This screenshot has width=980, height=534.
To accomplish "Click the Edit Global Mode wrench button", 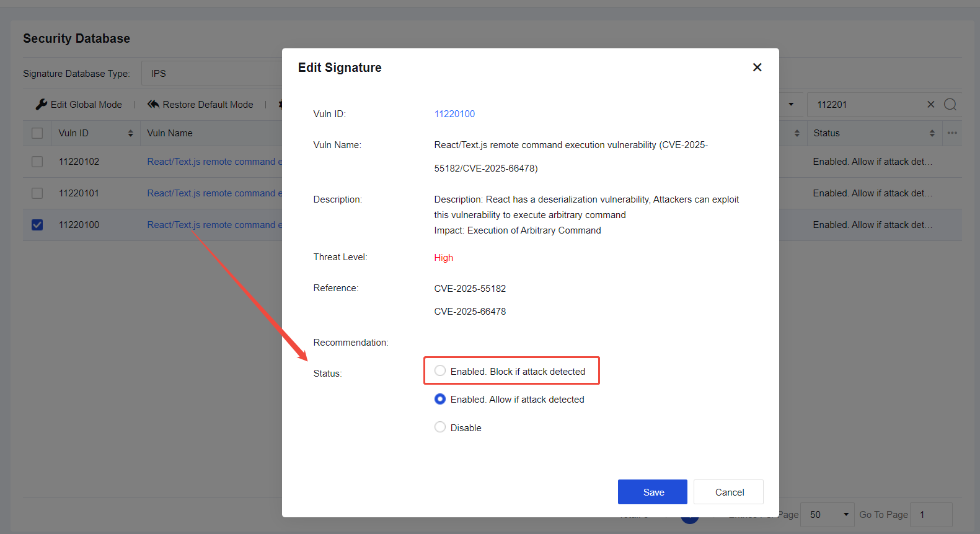I will (79, 105).
